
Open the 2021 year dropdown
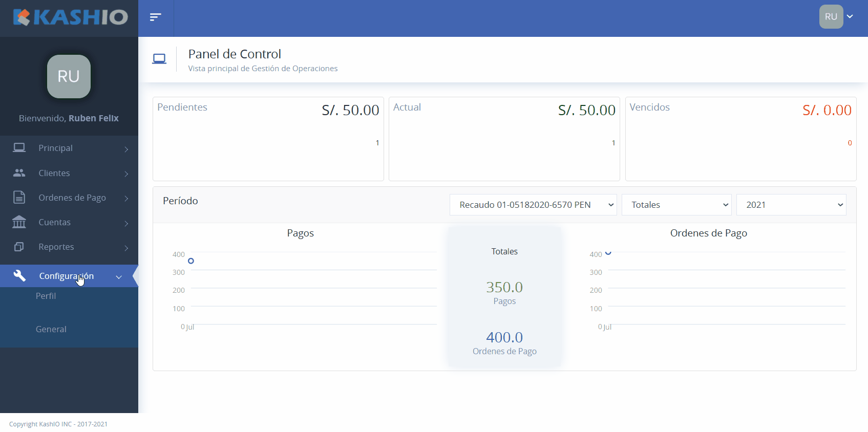[791, 205]
